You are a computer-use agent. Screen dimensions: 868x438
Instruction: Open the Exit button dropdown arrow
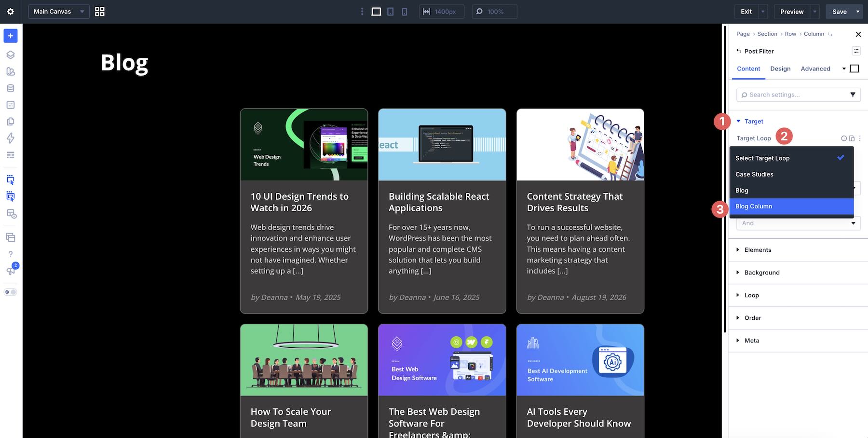click(x=763, y=12)
